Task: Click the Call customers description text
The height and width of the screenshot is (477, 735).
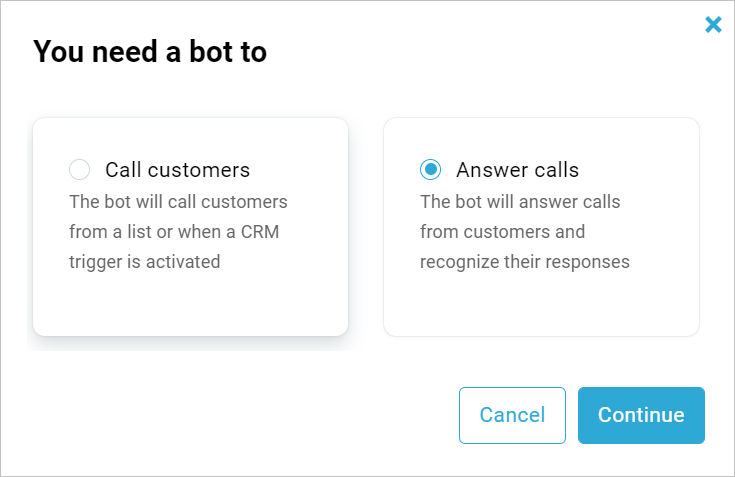Action: click(178, 232)
